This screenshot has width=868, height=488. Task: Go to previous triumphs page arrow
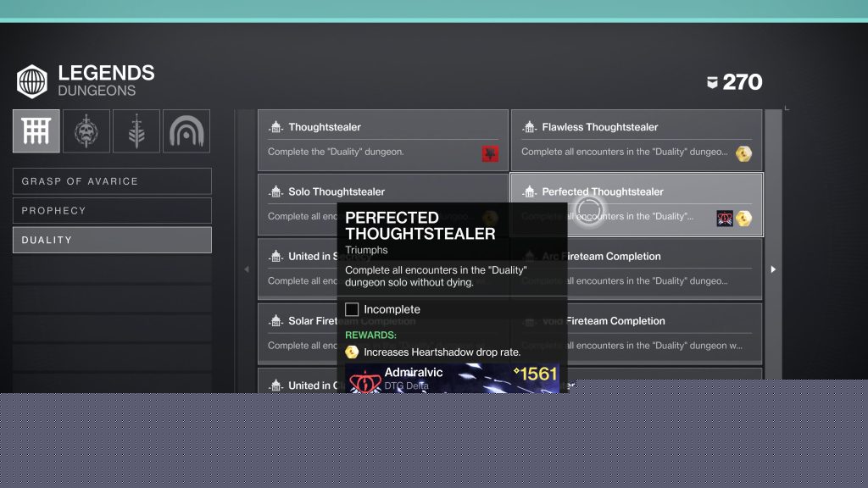(247, 269)
